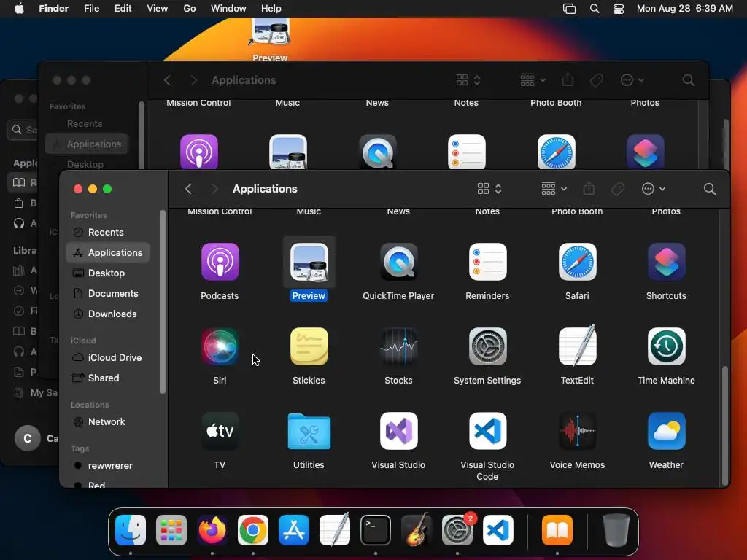Open the Weather app
This screenshot has width=747, height=560.
click(x=666, y=431)
